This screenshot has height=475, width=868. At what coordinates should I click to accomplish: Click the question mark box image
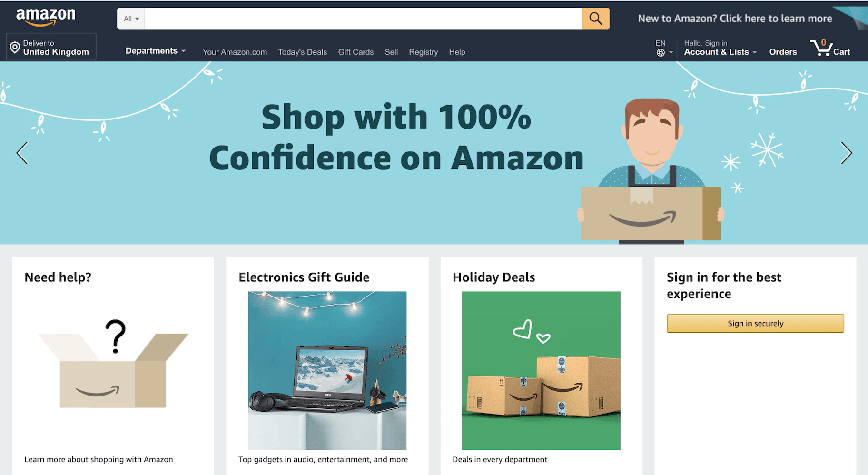[x=113, y=364]
